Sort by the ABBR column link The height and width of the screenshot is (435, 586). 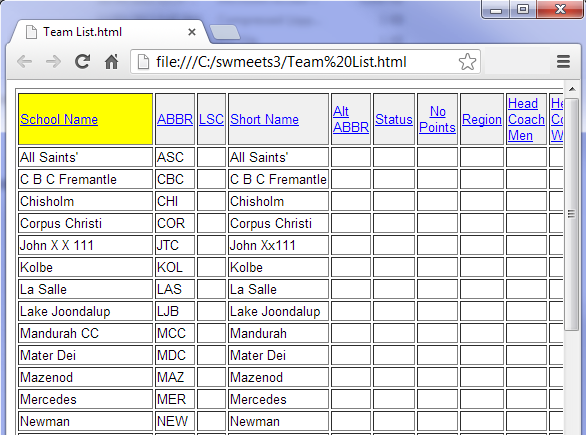(175, 120)
